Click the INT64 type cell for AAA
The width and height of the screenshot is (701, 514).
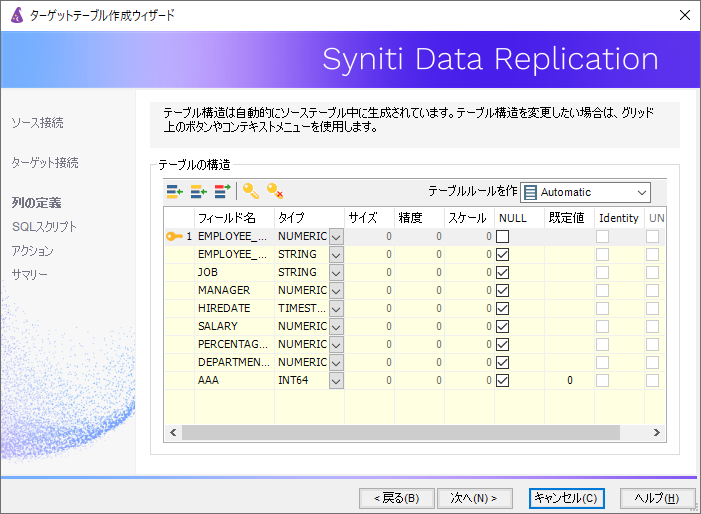302,380
